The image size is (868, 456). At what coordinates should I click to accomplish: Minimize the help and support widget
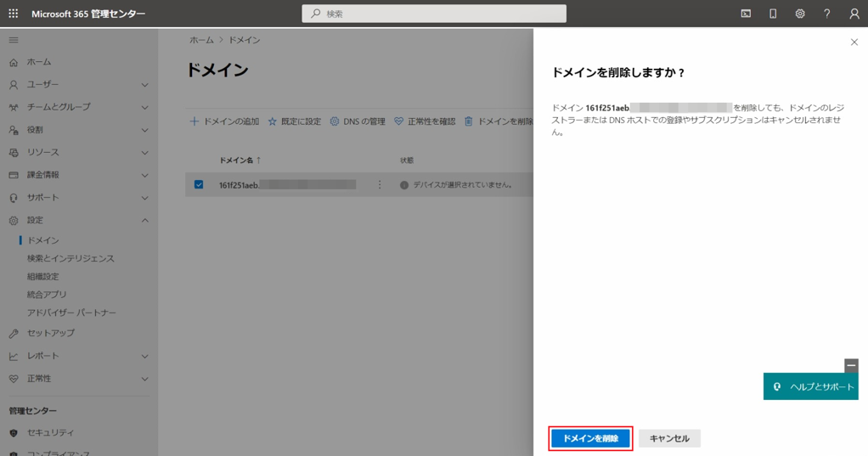tap(851, 365)
